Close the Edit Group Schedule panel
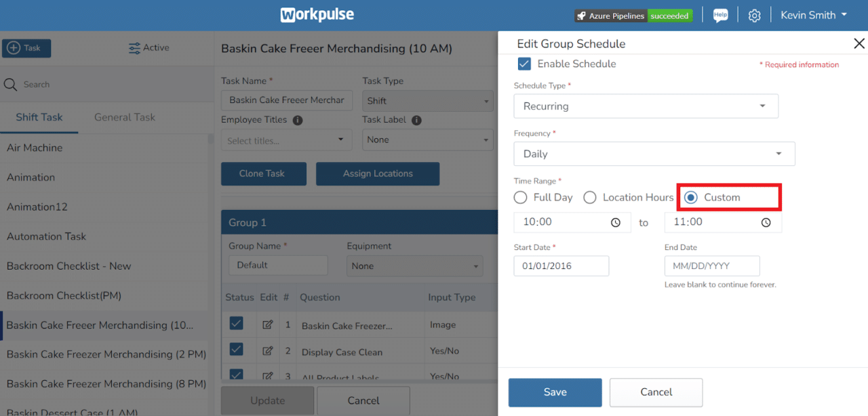Image resolution: width=868 pixels, height=416 pixels. 859,44
